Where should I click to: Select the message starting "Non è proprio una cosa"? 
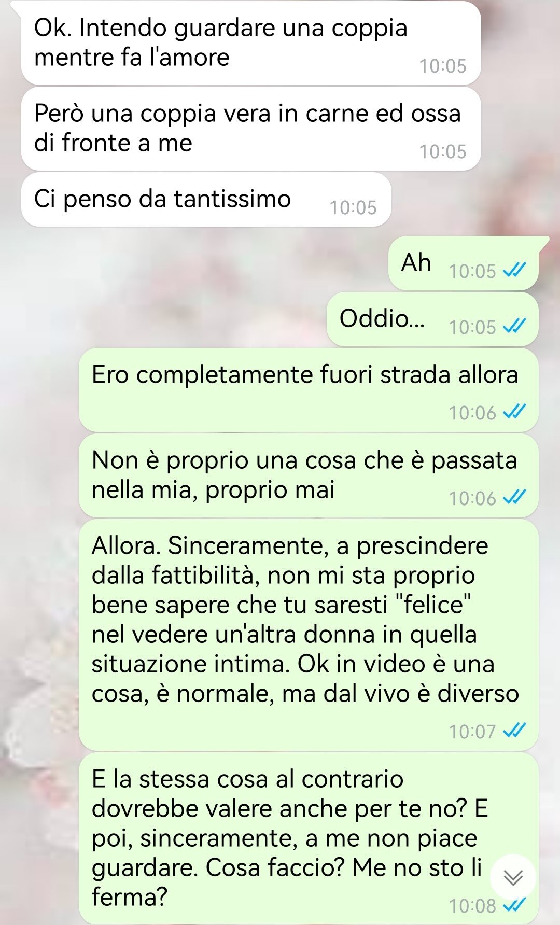pyautogui.click(x=309, y=475)
